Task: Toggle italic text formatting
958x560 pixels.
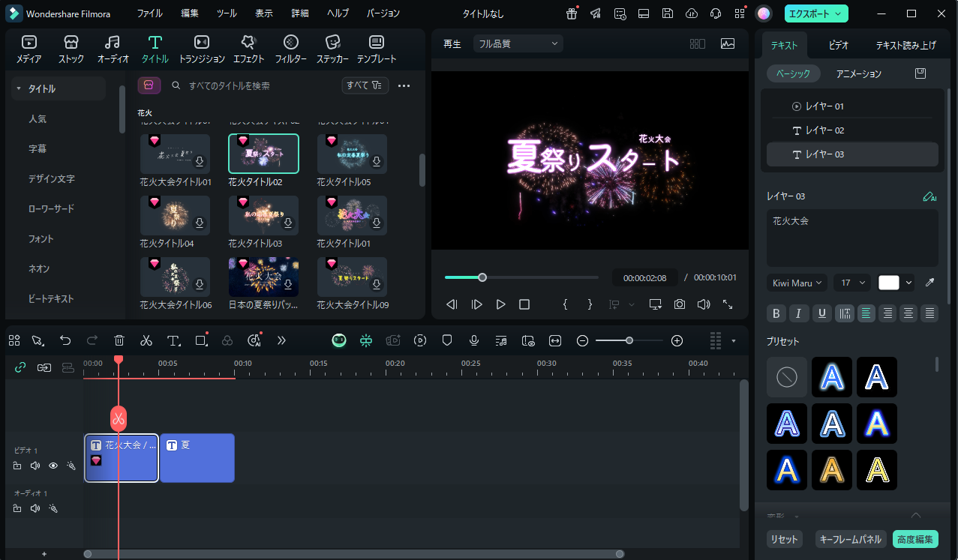Action: click(x=799, y=313)
